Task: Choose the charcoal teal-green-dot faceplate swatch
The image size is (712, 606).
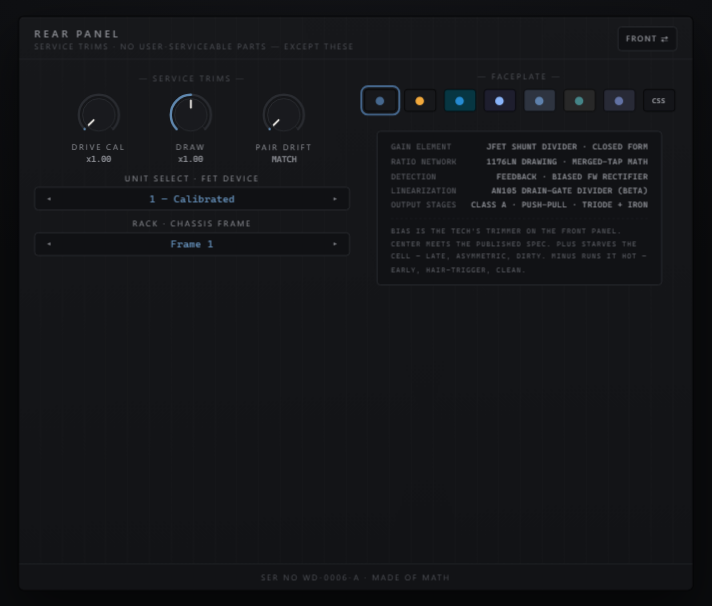Action: pos(579,101)
